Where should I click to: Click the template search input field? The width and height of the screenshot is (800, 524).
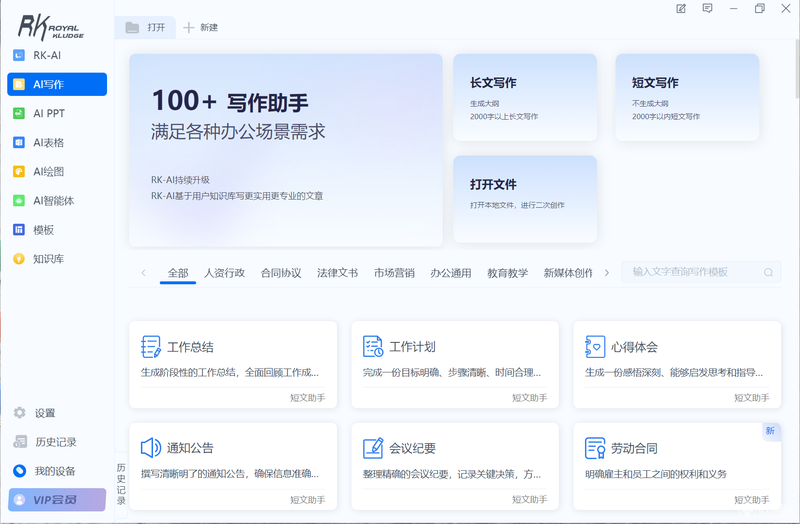pos(696,272)
